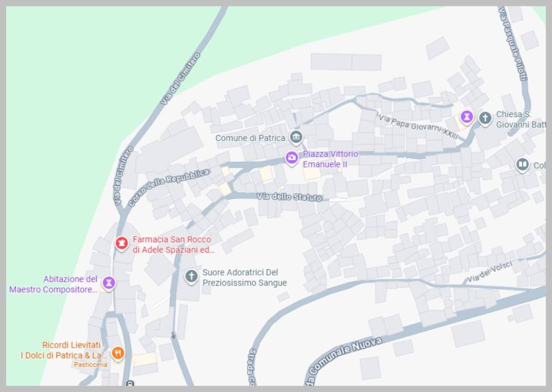Click the Chiesa S. Giovanni church cross icon
Image resolution: width=552 pixels, height=392 pixels.
(x=485, y=118)
